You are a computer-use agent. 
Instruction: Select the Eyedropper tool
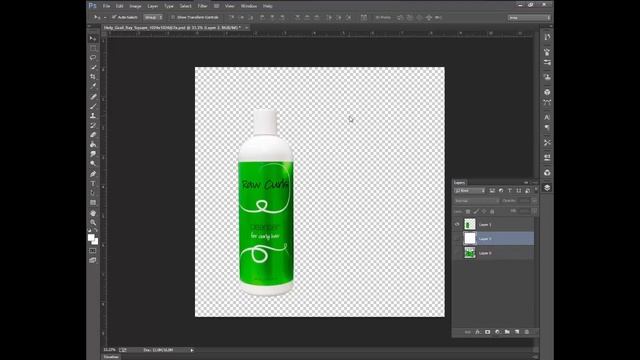point(93,86)
